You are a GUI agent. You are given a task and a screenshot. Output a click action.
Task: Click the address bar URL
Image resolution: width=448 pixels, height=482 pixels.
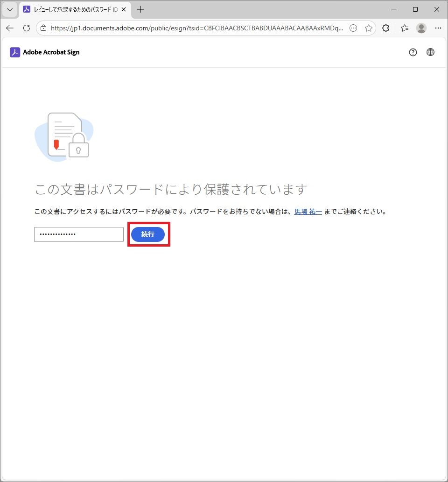[x=196, y=28]
